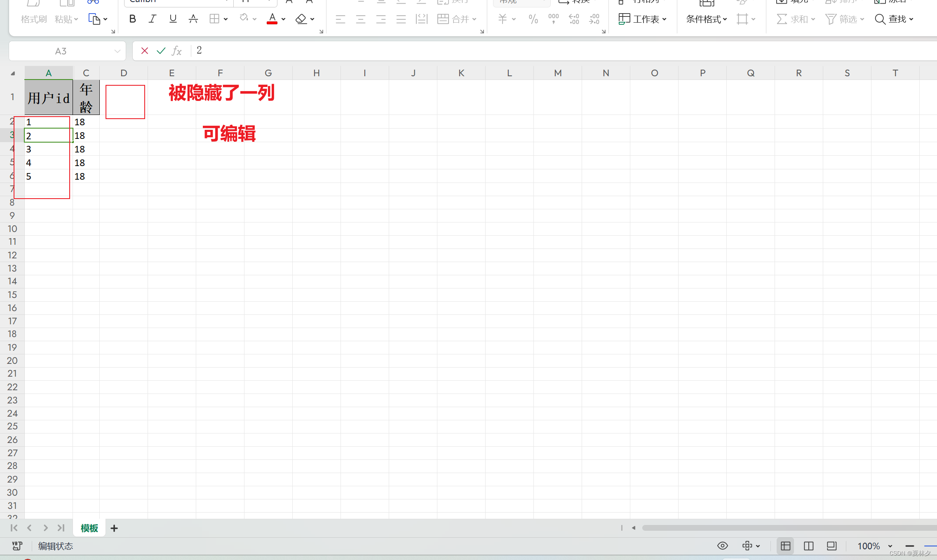Align text right
This screenshot has width=937, height=560.
pos(380,19)
